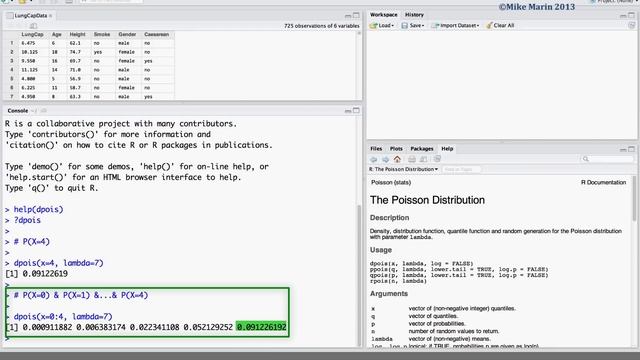Click the 'Usage' section heading
640x360 pixels.
tap(381, 250)
